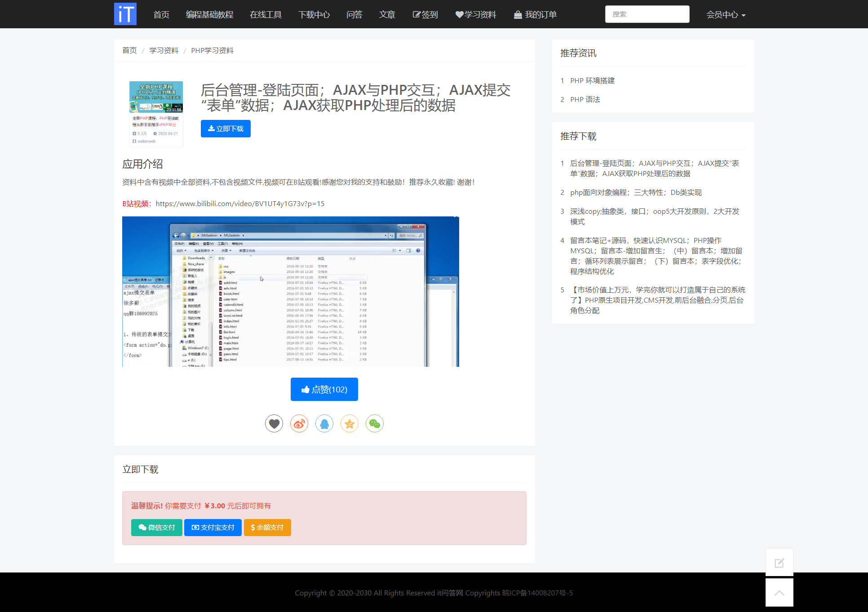Focus the 搜索 search field

click(x=647, y=14)
